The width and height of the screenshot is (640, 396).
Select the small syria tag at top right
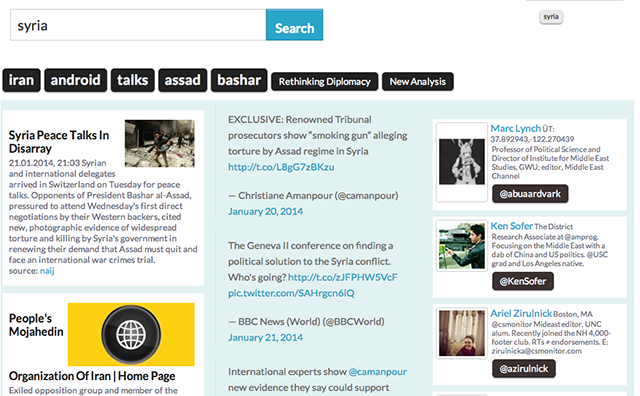pos(551,17)
